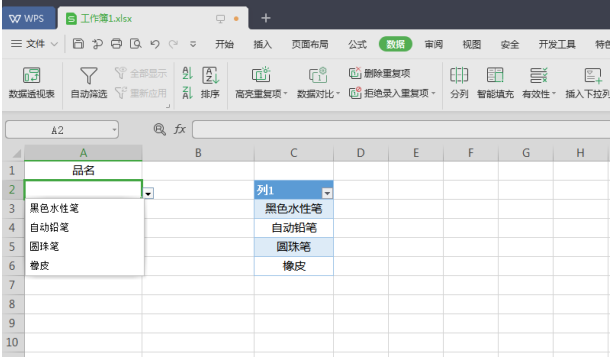Click into the formula bar input field

(401, 129)
